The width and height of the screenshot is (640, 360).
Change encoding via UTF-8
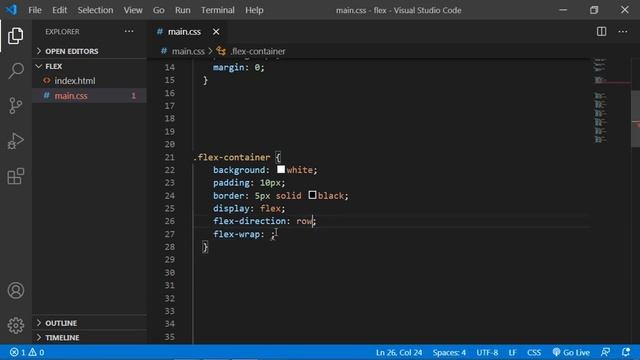tap(487, 352)
